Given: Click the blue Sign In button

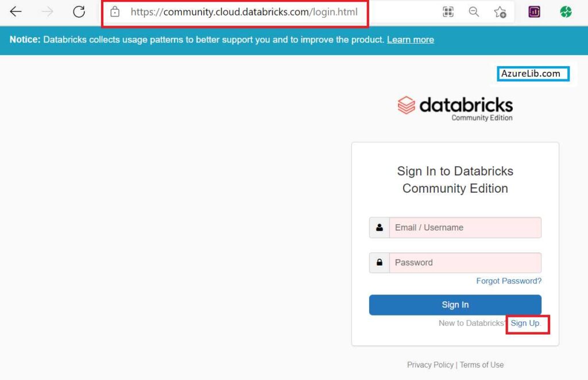Looking at the screenshot, I should (455, 305).
